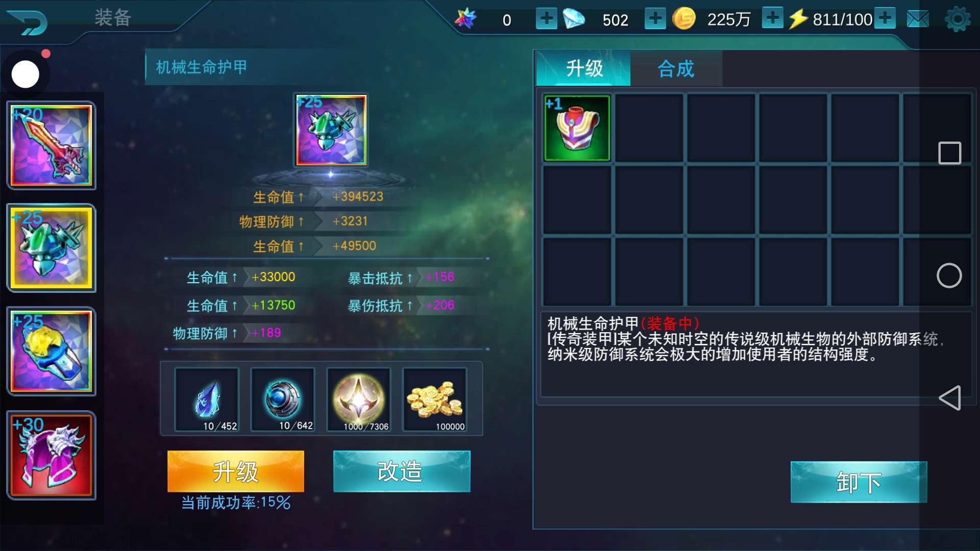
Task: Select the +30 purple helmet slot
Action: (51, 455)
